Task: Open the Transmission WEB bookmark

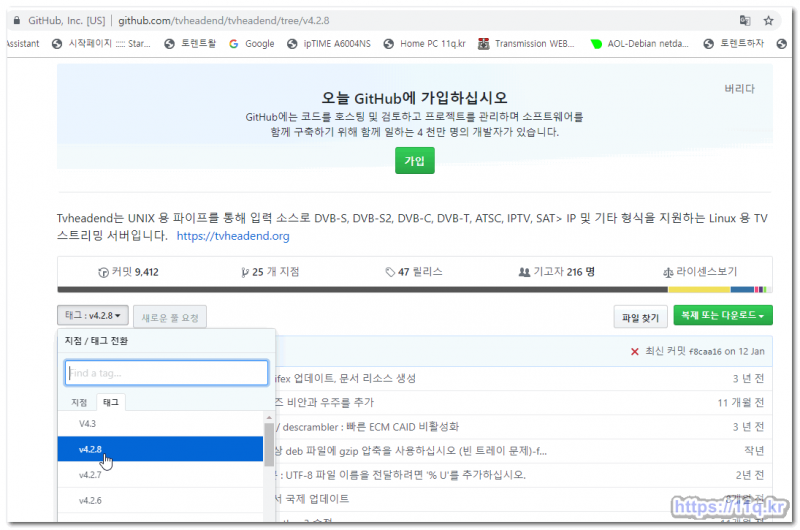Action: tap(527, 44)
